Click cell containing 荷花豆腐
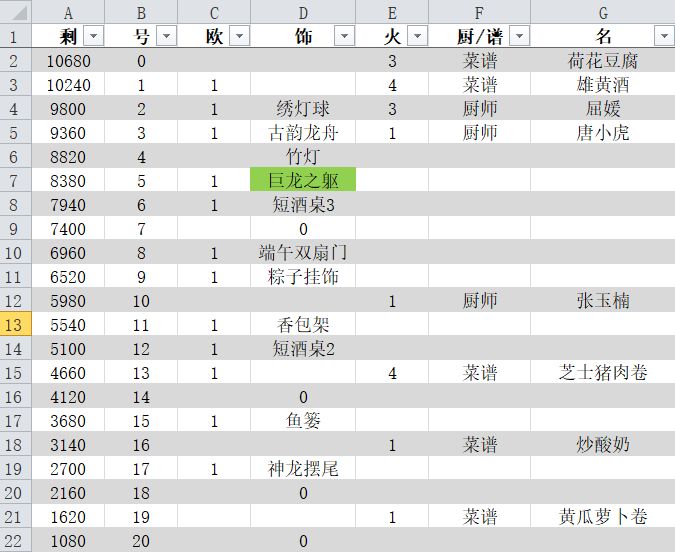675x552 pixels. (603, 61)
